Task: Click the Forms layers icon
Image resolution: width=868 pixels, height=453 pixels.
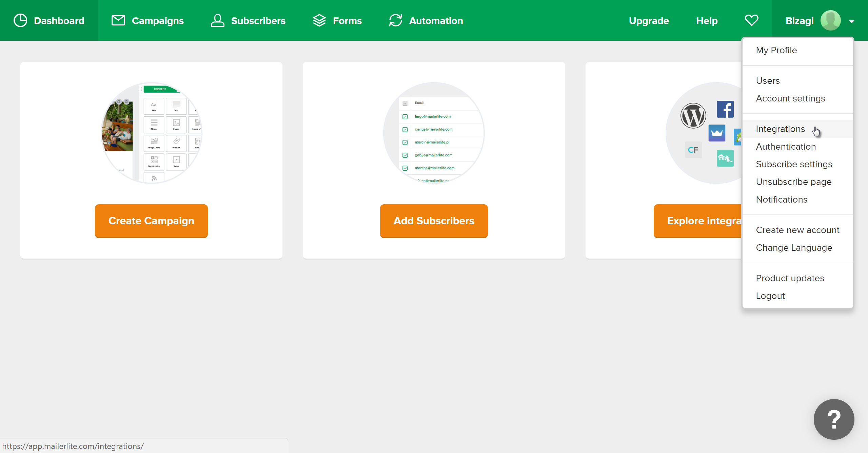Action: [x=319, y=20]
